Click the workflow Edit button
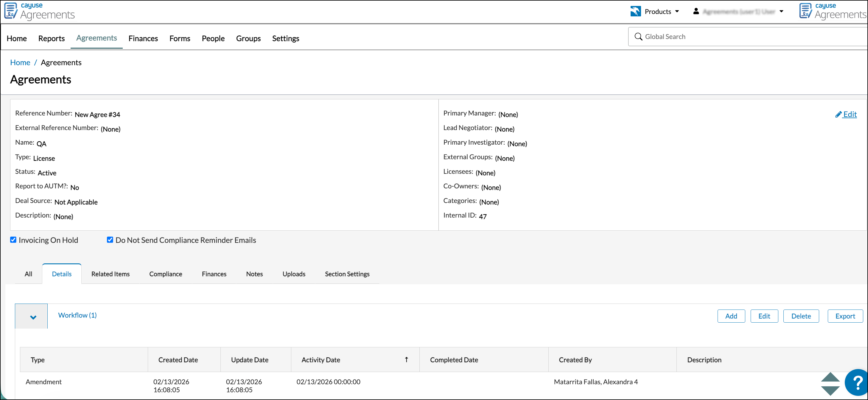Image resolution: width=868 pixels, height=400 pixels. [764, 316]
